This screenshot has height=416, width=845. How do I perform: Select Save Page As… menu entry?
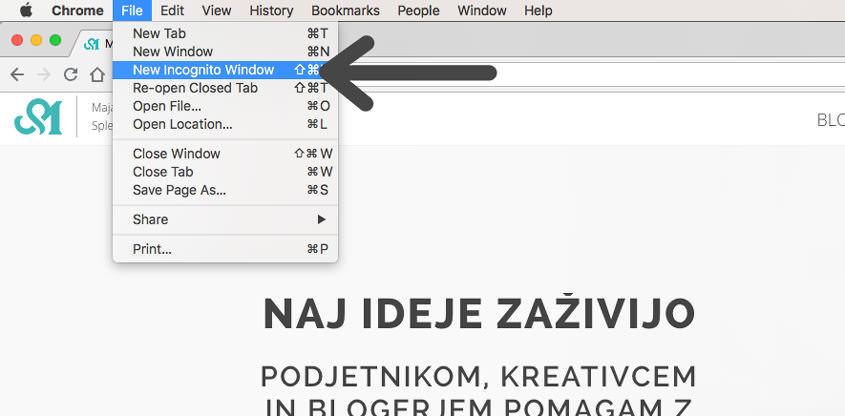pyautogui.click(x=225, y=190)
